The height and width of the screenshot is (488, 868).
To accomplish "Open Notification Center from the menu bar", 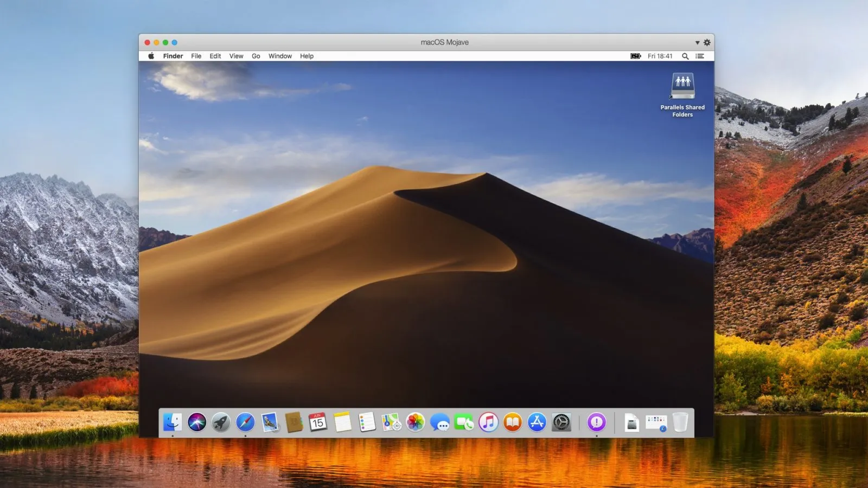I will point(699,56).
